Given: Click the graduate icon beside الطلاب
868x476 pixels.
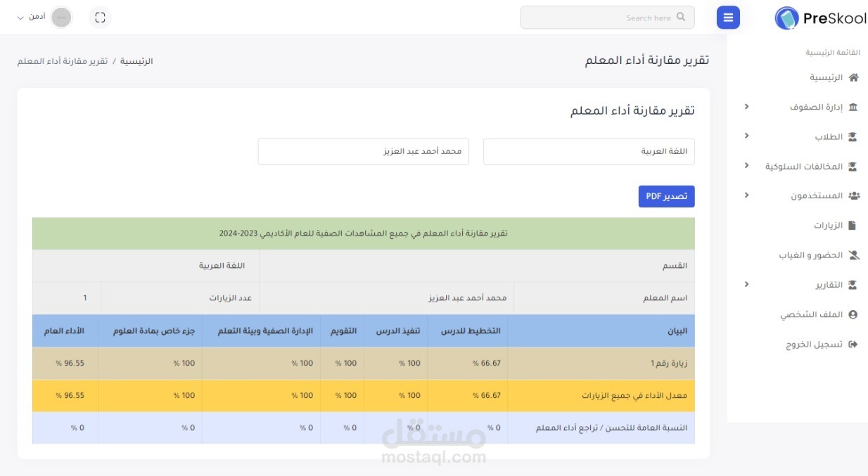Looking at the screenshot, I should (853, 136).
